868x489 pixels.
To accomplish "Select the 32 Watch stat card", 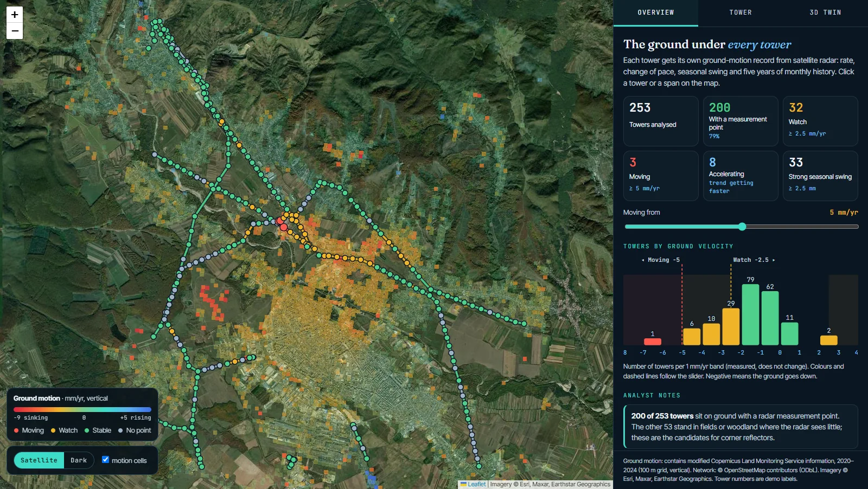I will point(820,121).
